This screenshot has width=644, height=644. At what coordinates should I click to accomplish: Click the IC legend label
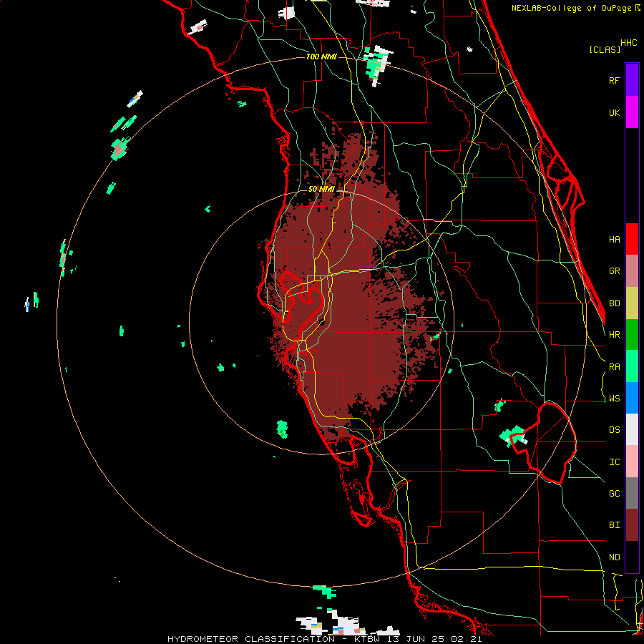pos(614,462)
